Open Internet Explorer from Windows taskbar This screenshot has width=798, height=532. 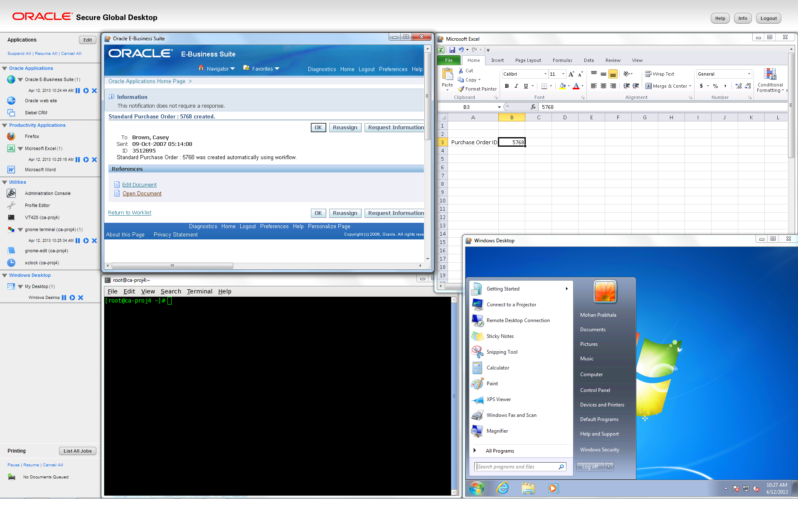pos(502,488)
